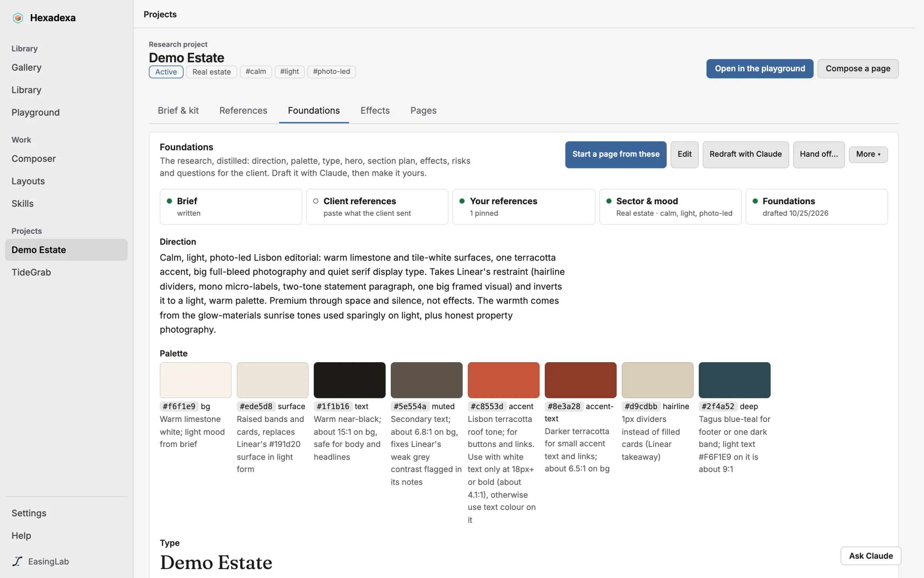Start a page from these foundations
The width and height of the screenshot is (924, 578).
(x=616, y=154)
